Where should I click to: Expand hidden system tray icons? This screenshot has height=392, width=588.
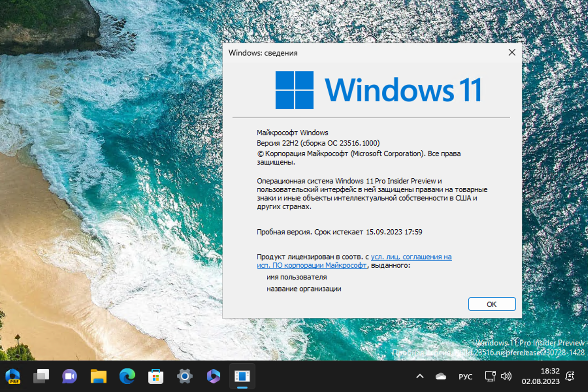[420, 376]
